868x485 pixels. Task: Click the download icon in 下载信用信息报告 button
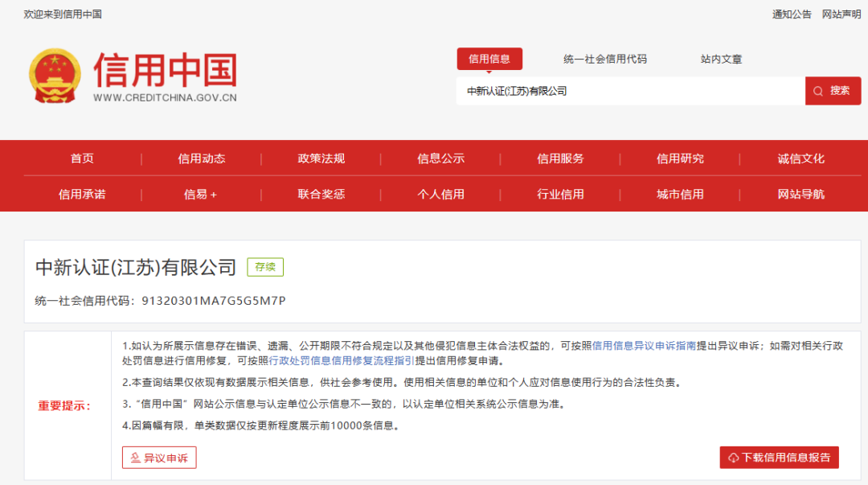732,457
